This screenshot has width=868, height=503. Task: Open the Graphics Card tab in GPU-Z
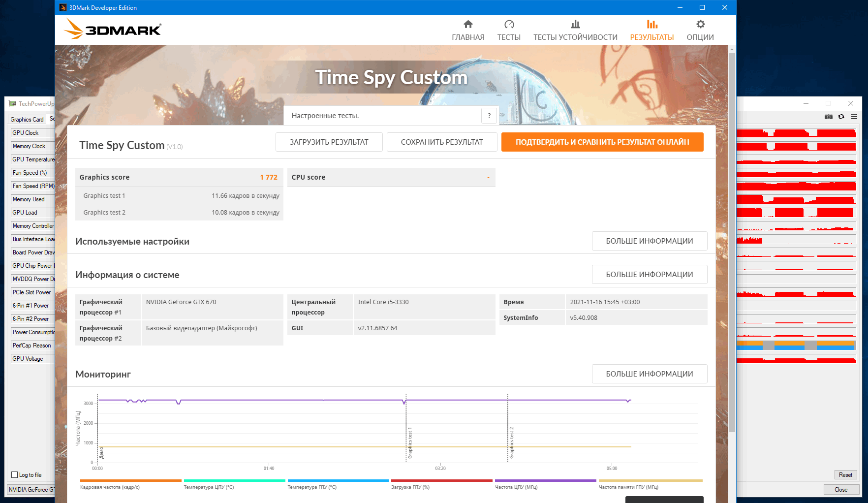point(27,120)
